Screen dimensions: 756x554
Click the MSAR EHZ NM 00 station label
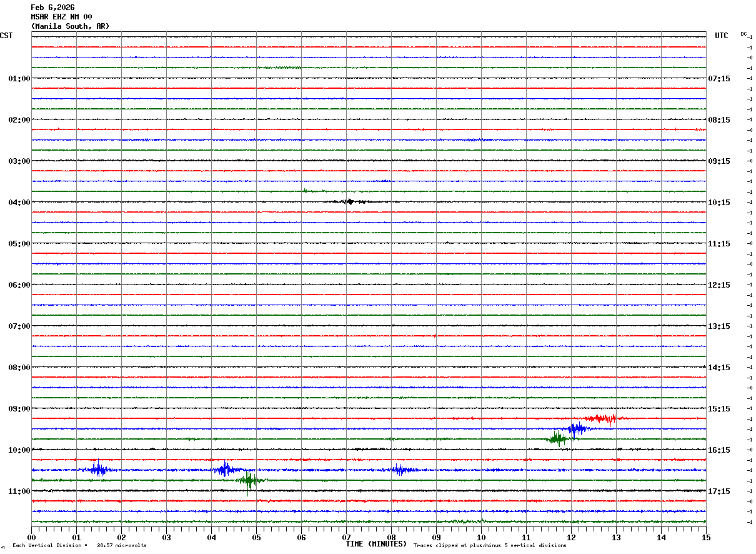61,17
